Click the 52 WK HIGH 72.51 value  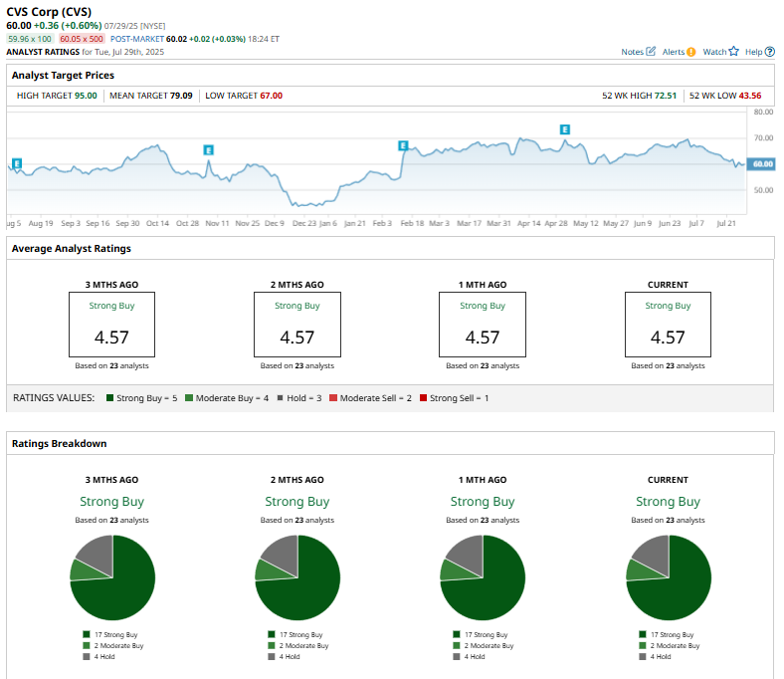click(665, 96)
